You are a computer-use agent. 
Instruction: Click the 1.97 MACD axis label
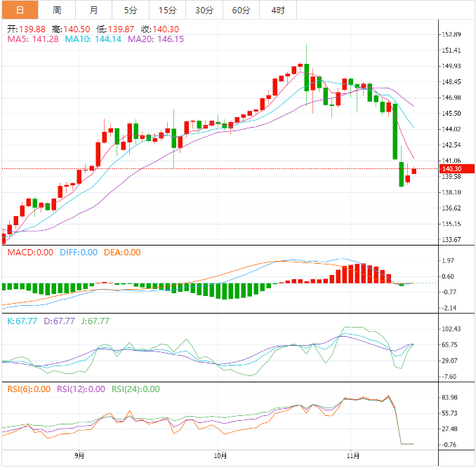[448, 261]
